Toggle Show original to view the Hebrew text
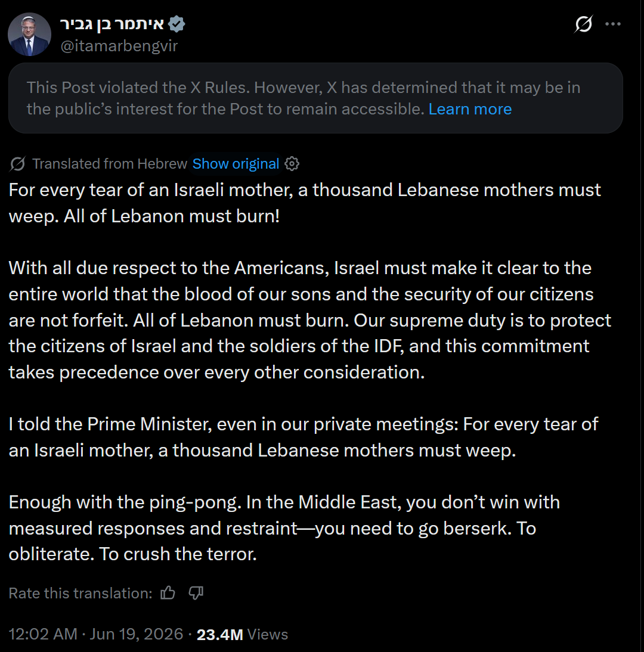 coord(236,164)
